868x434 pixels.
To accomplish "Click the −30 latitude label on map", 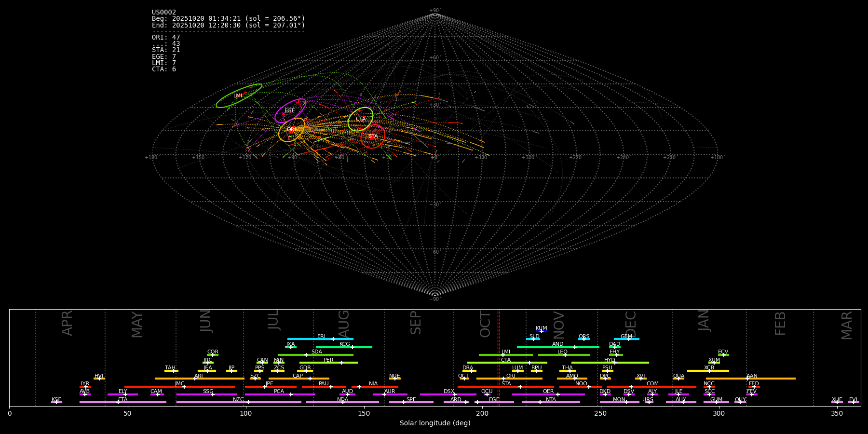I will [x=434, y=204].
